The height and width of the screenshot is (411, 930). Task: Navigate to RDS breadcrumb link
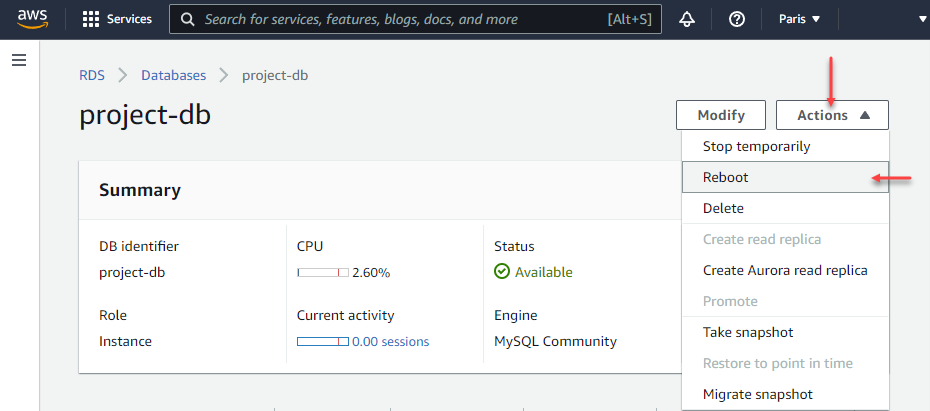click(93, 75)
